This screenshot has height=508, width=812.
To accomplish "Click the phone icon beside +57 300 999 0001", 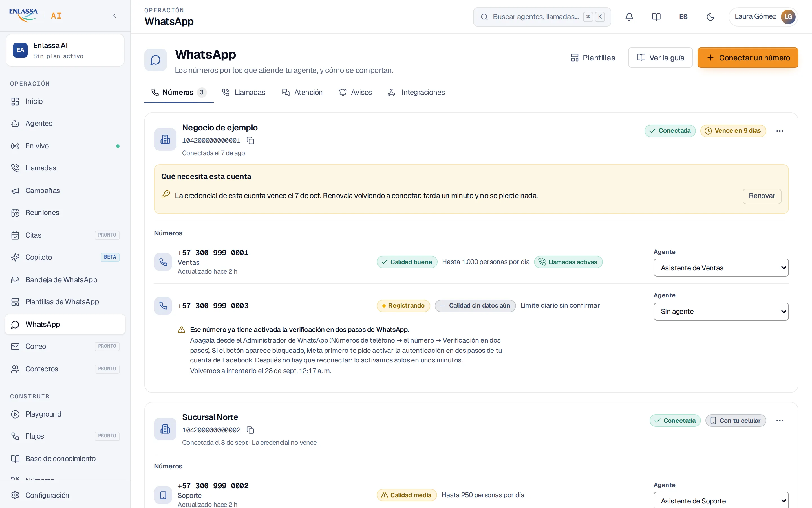I will [163, 262].
